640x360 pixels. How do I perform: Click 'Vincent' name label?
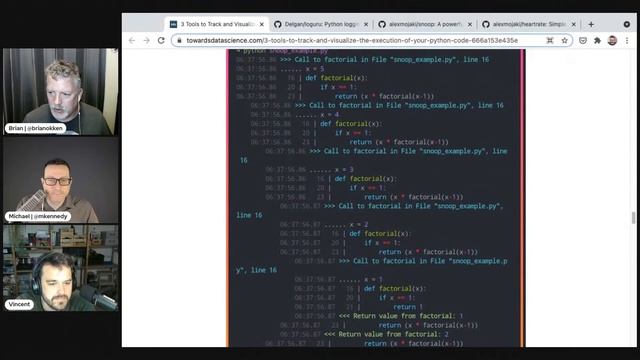pos(19,304)
